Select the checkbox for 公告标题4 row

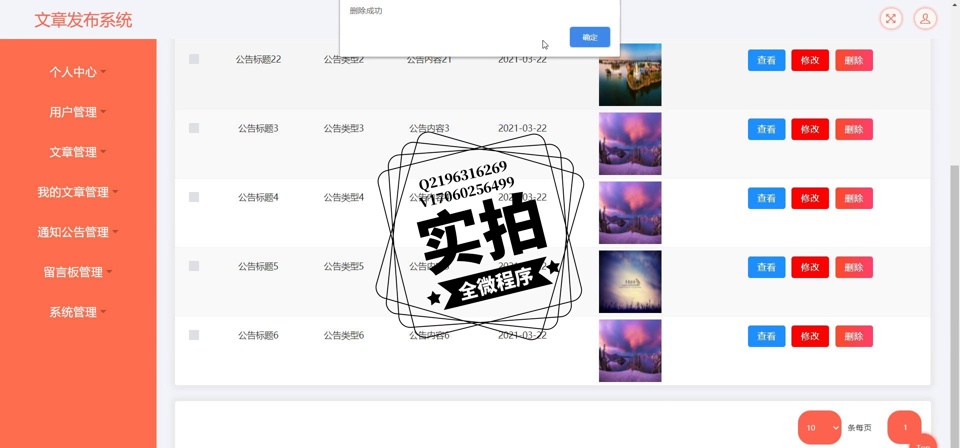click(x=194, y=197)
